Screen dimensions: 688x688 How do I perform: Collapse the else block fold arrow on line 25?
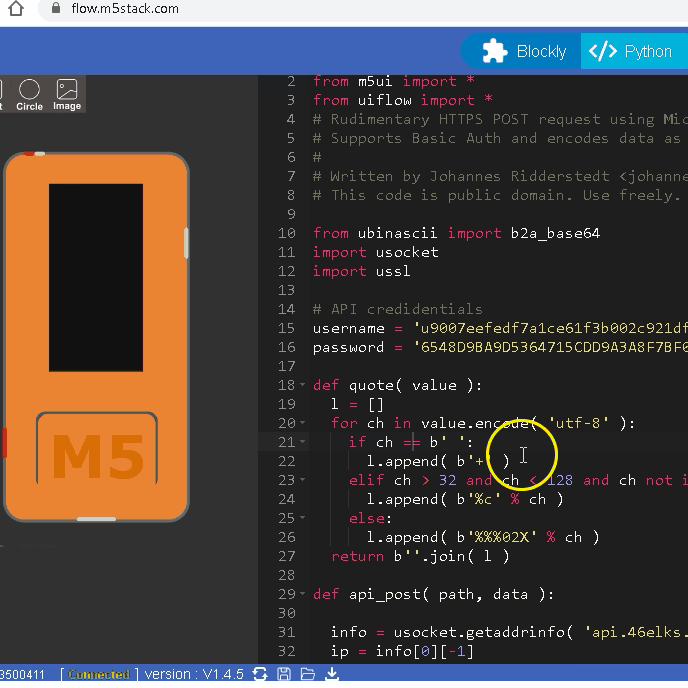pyautogui.click(x=302, y=518)
